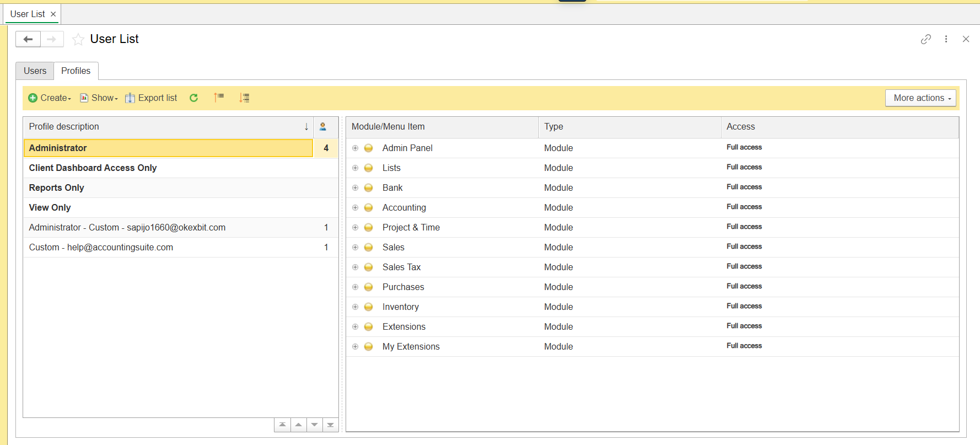Screen dimensions: 980x445
Task: Jump to the last row in profile list
Action: pos(330,425)
